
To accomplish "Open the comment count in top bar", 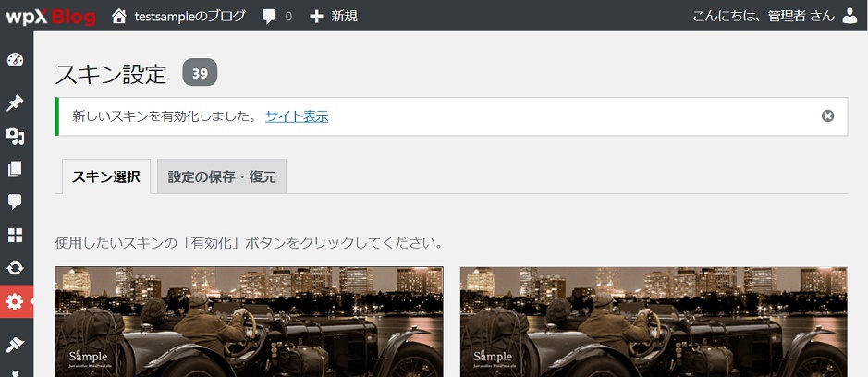I will 276,16.
